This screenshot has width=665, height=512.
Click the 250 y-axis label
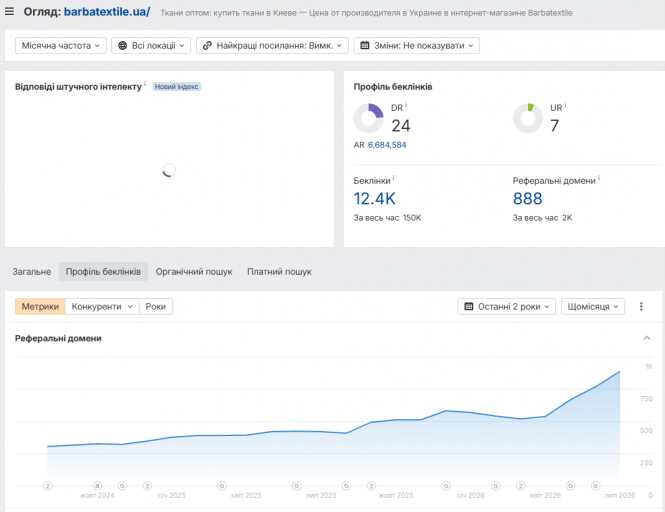[x=646, y=463]
